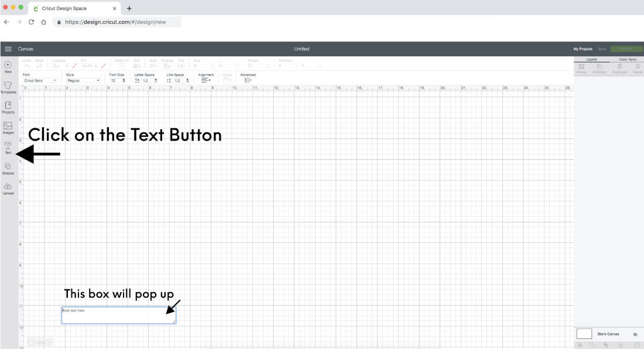This screenshot has width=644, height=349.
Task: Open the Style dropdown showing Regular
Action: [x=83, y=80]
